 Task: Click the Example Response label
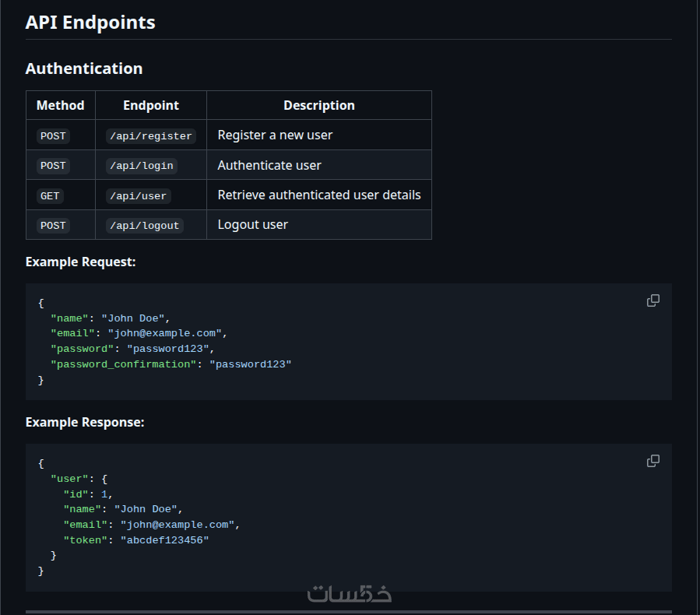click(x=85, y=423)
